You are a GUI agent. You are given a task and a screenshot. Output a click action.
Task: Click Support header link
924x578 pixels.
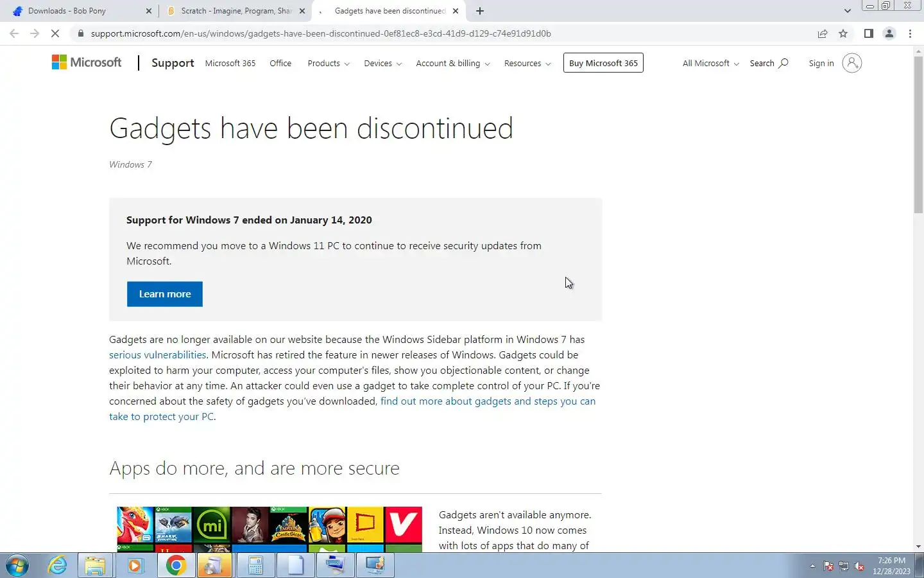(173, 63)
